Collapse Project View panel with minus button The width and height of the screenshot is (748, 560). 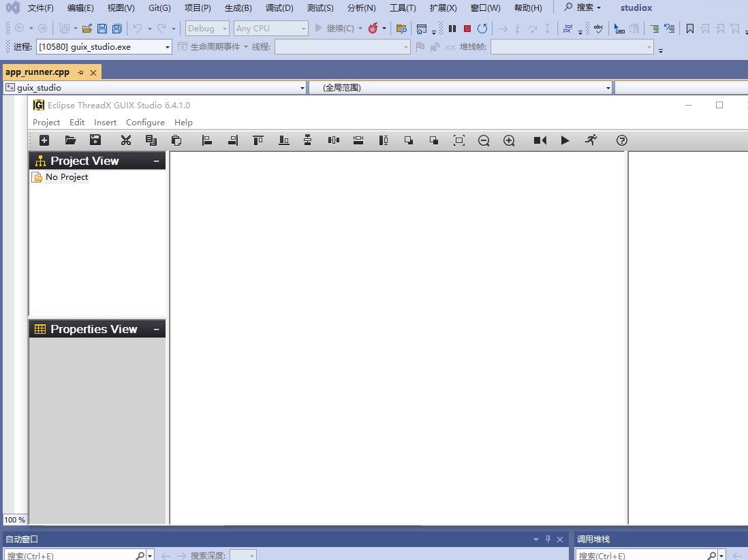pyautogui.click(x=157, y=161)
